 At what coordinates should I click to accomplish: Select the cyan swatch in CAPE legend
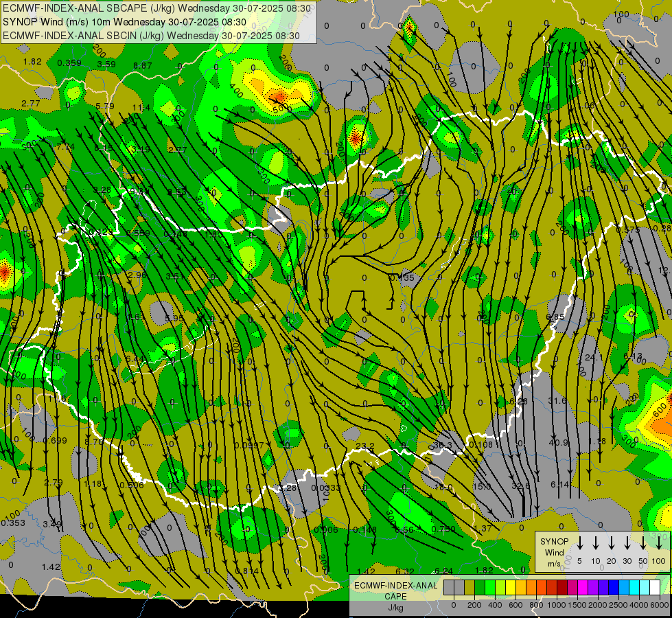pyautogui.click(x=634, y=588)
